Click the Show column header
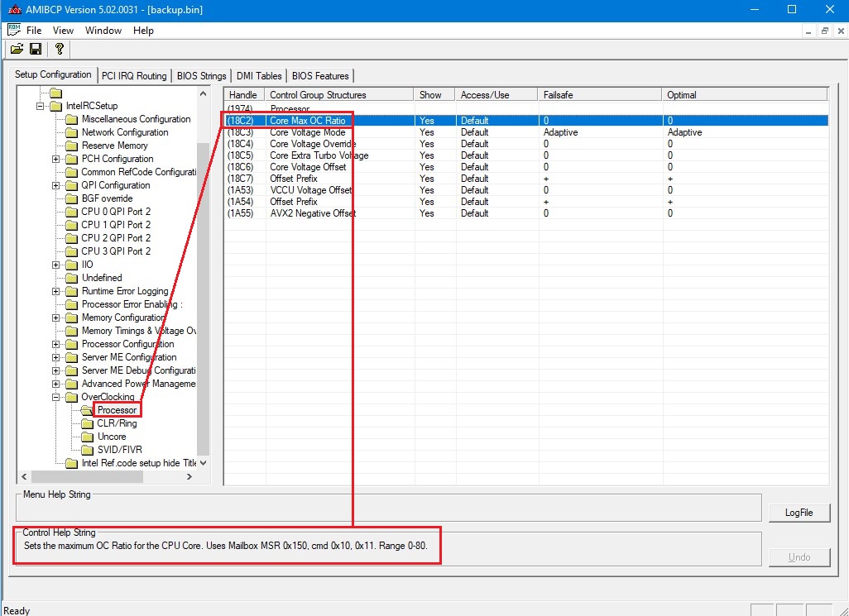 point(434,94)
